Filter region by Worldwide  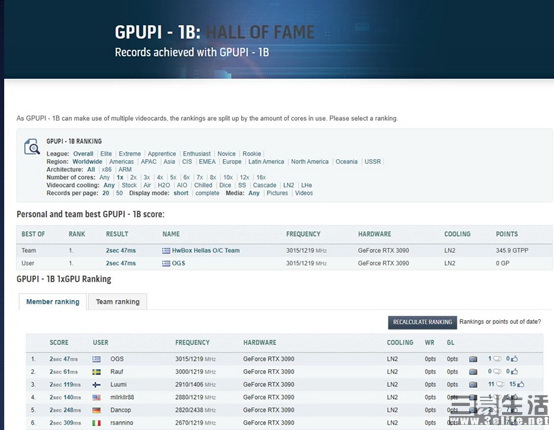click(x=87, y=161)
